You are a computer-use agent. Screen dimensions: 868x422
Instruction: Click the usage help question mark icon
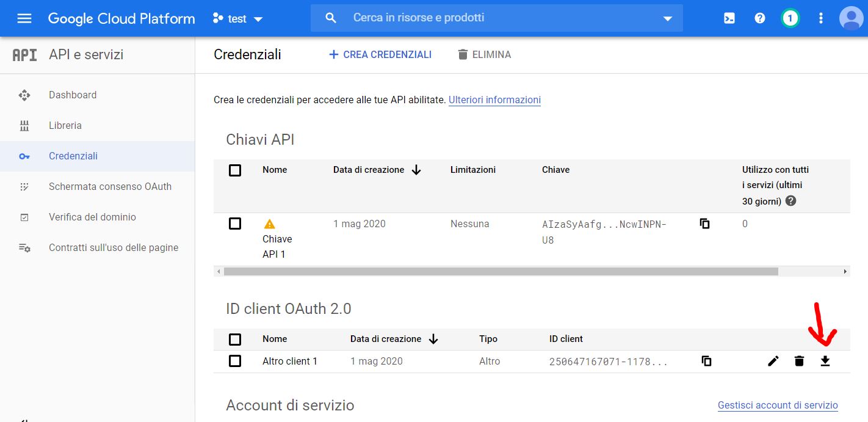tap(790, 200)
